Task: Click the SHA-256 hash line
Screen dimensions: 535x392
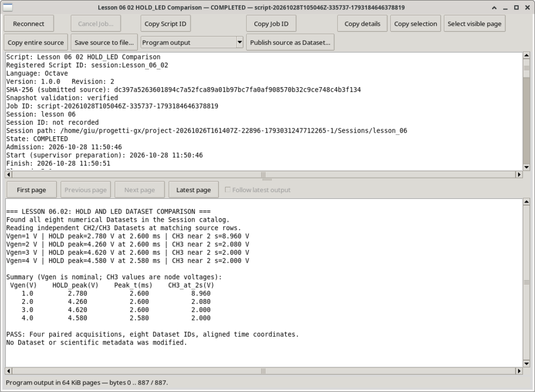Action: pos(183,90)
